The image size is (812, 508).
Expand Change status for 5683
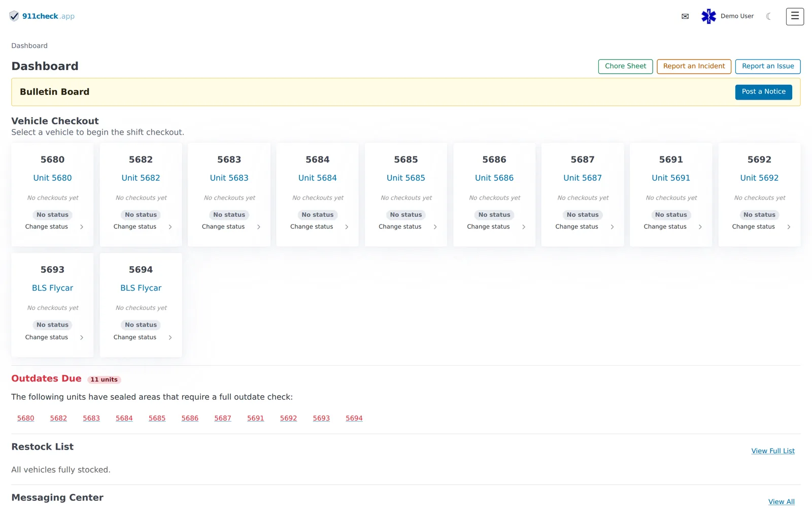pyautogui.click(x=231, y=227)
